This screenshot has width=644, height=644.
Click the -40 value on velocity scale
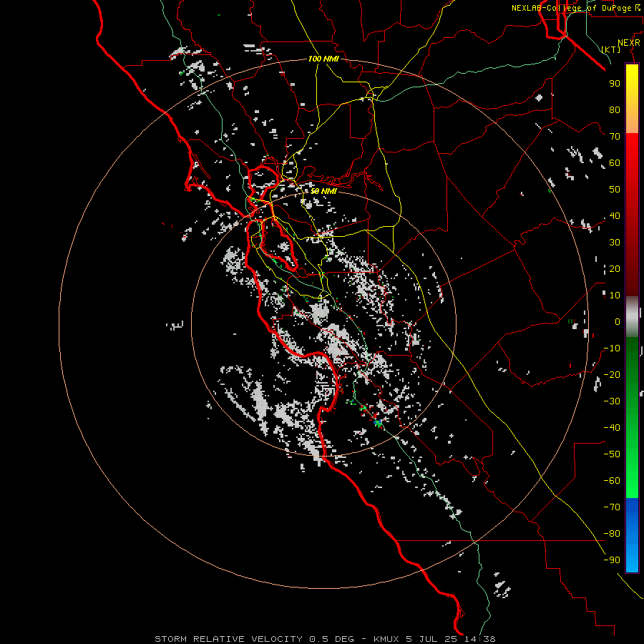coord(612,428)
